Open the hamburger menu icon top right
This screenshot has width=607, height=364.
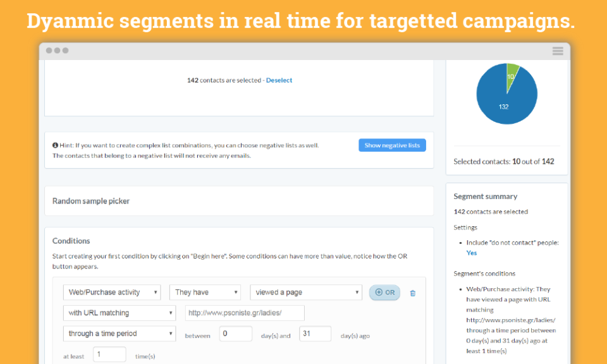(557, 51)
